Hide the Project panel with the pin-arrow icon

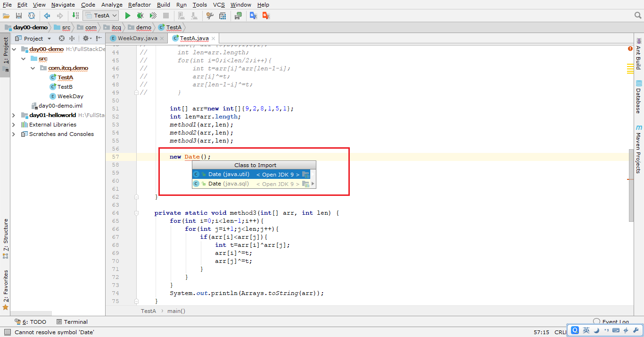click(99, 38)
